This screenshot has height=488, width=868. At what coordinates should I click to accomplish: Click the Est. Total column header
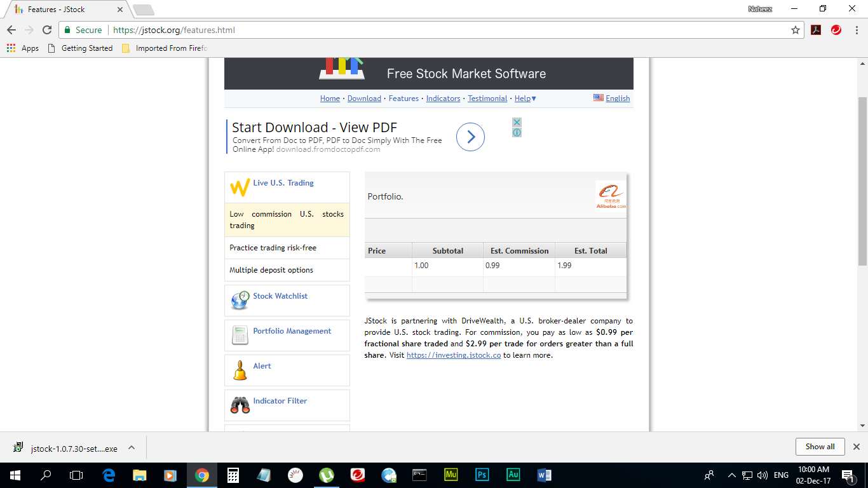(x=591, y=250)
